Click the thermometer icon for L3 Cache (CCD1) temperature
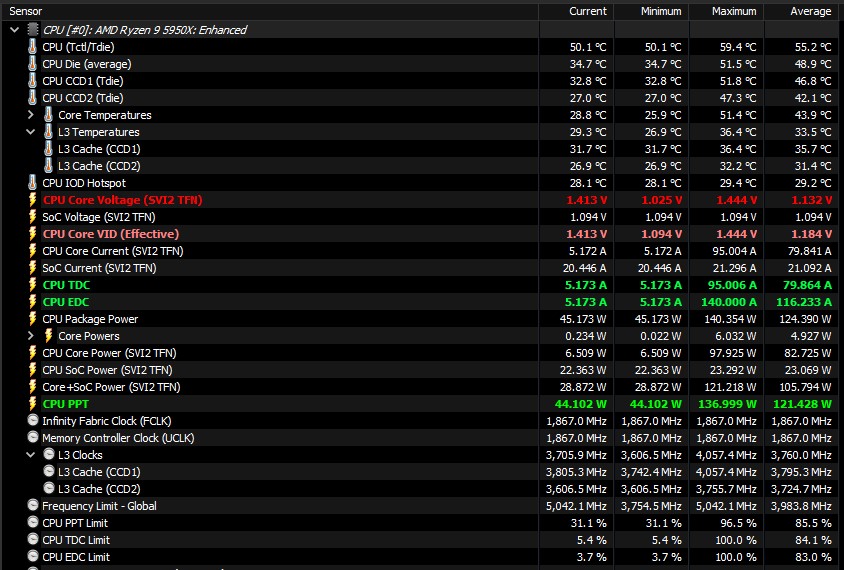 click(48, 149)
